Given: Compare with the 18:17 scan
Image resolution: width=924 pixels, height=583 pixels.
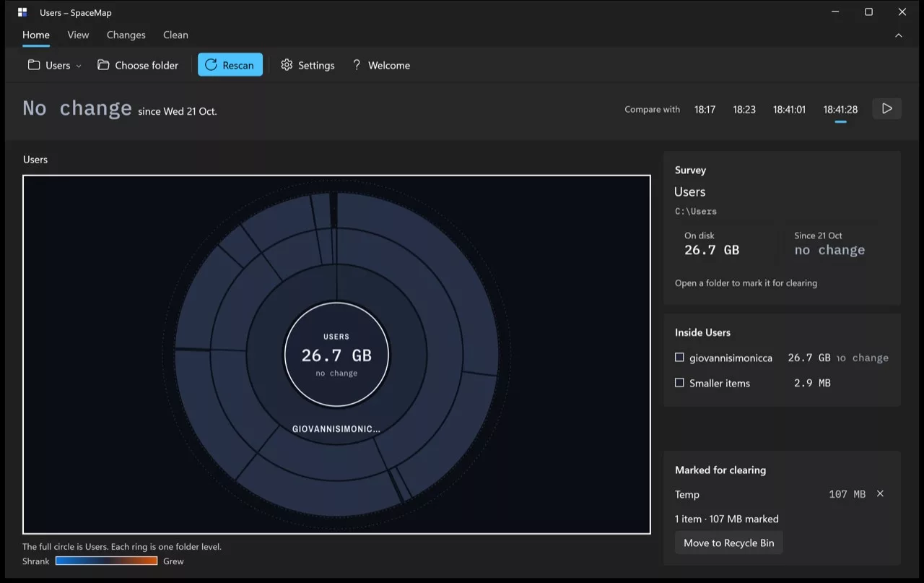Looking at the screenshot, I should coord(705,110).
